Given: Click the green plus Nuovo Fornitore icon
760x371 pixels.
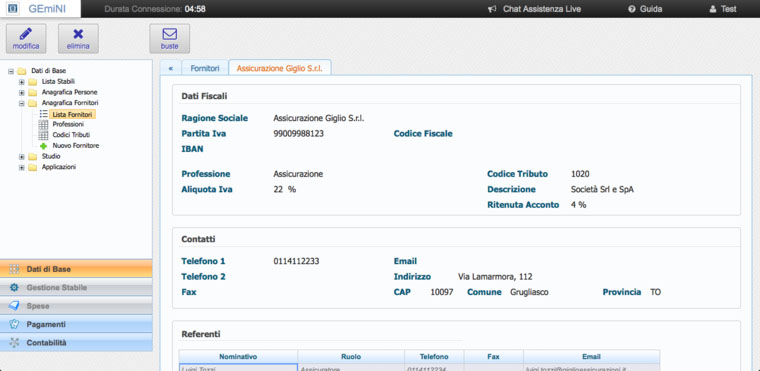Looking at the screenshot, I should [44, 146].
